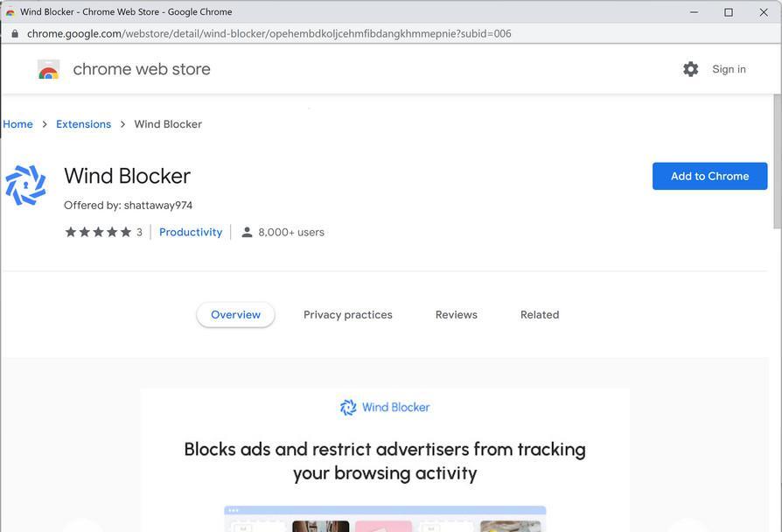Open the Reviews tab
The height and width of the screenshot is (532, 782).
457,315
